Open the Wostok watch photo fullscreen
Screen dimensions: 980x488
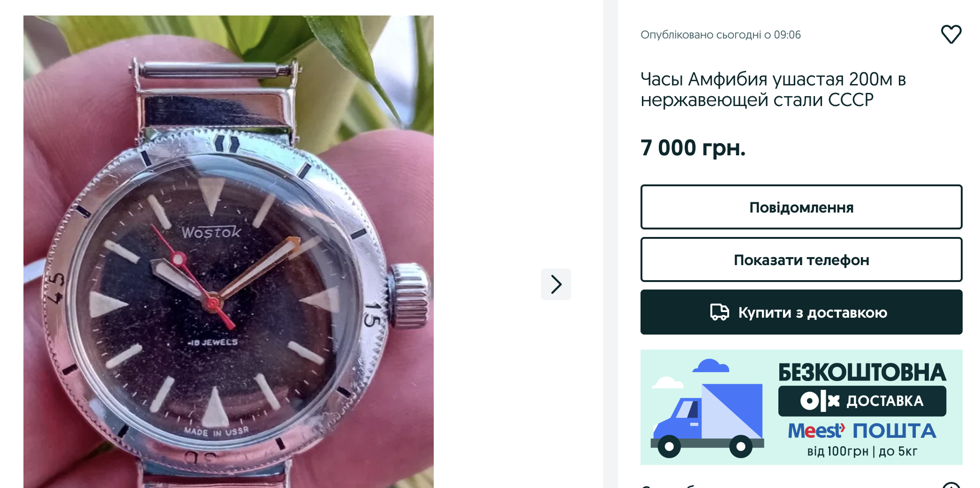pos(228,252)
